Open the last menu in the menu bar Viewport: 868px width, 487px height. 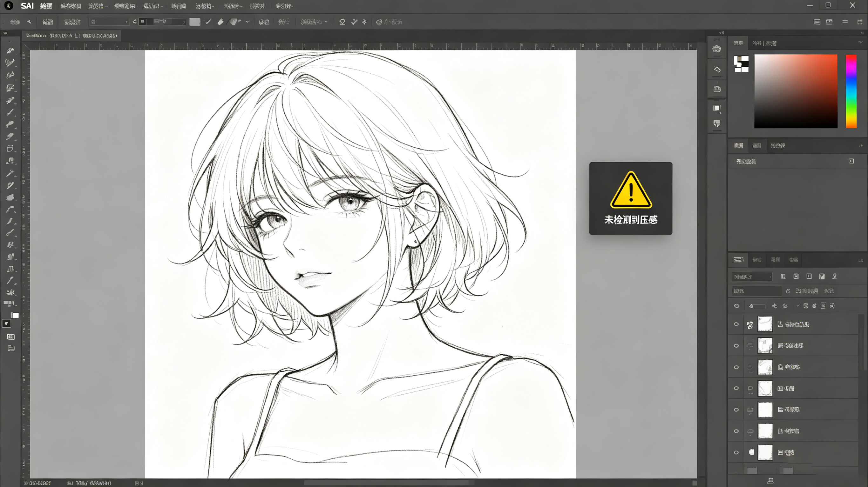coord(284,6)
